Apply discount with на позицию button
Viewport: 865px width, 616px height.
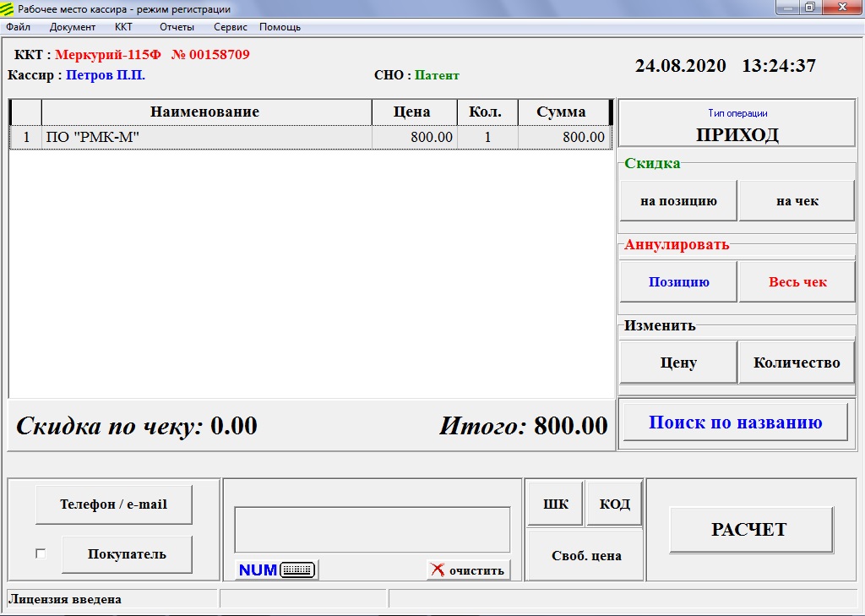pyautogui.click(x=678, y=201)
